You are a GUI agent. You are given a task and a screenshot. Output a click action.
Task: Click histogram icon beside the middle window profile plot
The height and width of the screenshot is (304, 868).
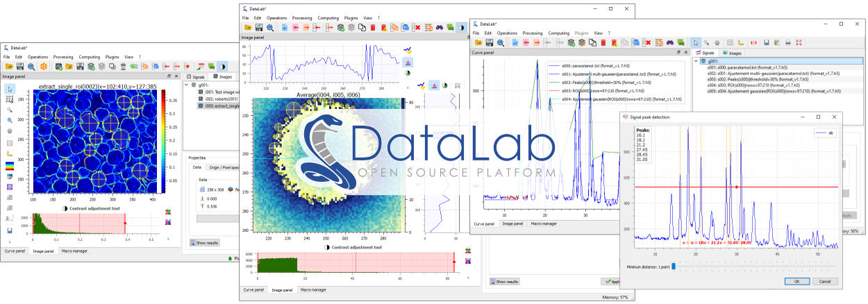point(408,62)
